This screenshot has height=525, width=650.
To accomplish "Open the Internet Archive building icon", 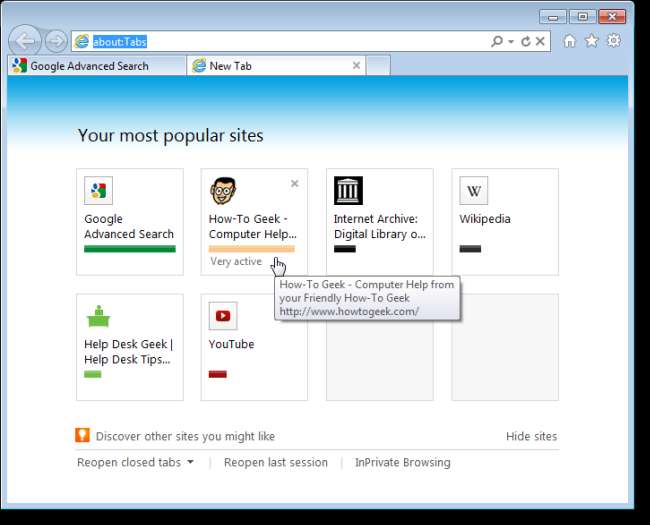I will coord(348,190).
